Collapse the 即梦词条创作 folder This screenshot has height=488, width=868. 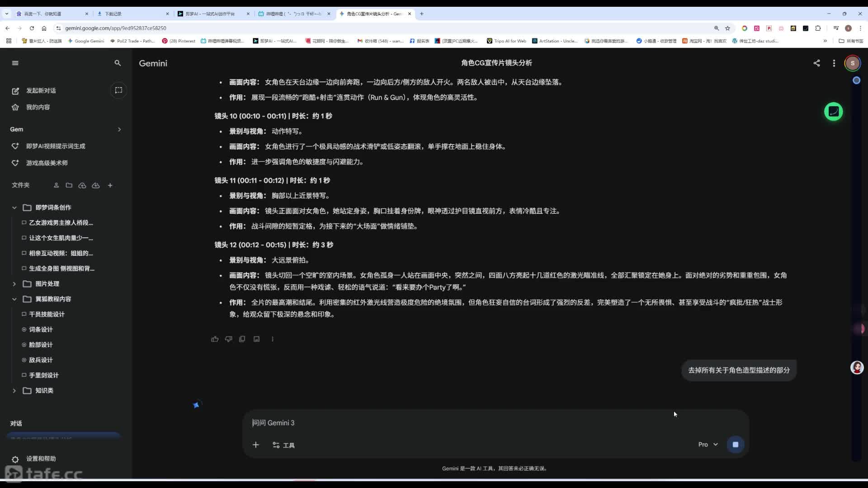coord(14,208)
